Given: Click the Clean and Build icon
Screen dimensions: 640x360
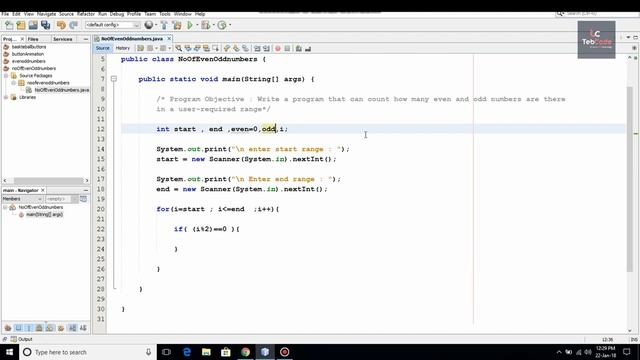Looking at the screenshot, I should [x=177, y=25].
